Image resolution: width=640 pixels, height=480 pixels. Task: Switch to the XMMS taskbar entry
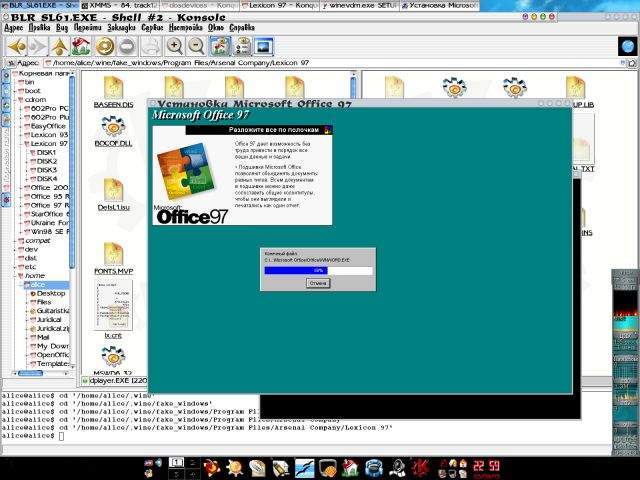click(119, 6)
